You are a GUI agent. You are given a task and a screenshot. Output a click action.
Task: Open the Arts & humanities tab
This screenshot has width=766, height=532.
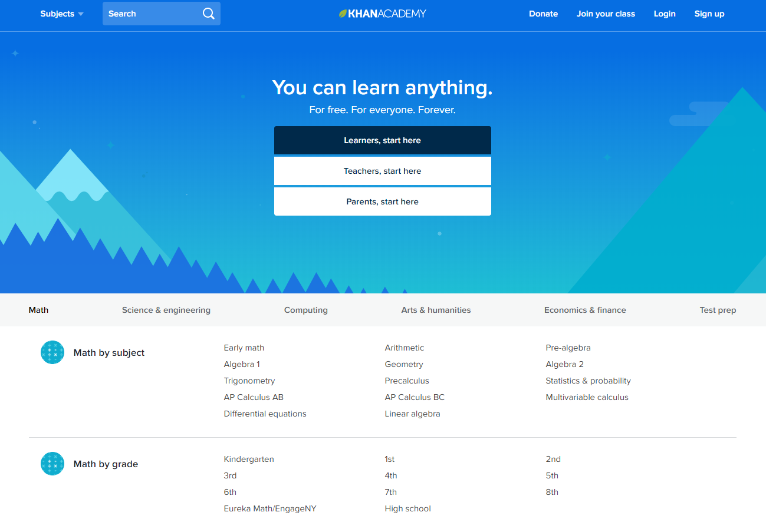(436, 310)
